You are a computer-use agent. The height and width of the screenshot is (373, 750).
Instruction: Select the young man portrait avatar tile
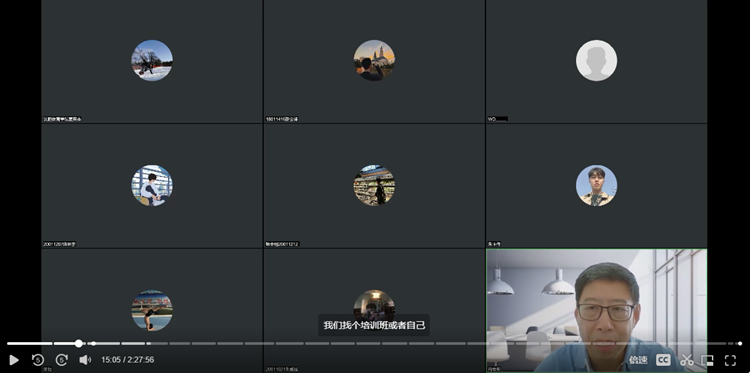coord(596,186)
